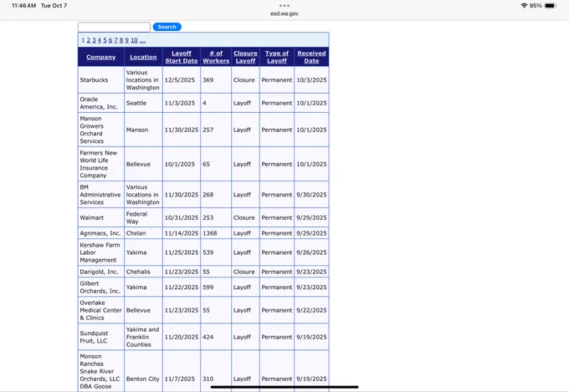The height and width of the screenshot is (392, 569).
Task: Select the Oracle America, Inc. cell
Action: (101, 103)
